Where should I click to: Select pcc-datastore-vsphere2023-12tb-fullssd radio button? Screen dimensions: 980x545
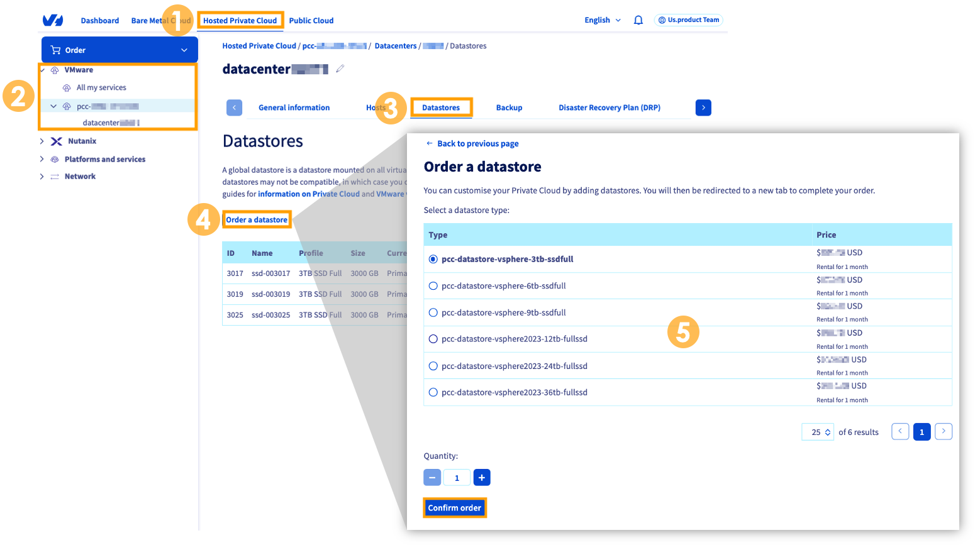[433, 339]
